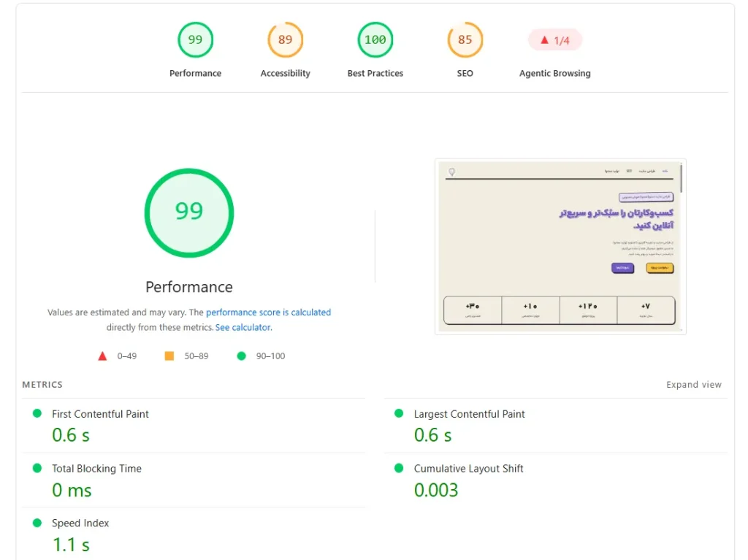Click the red triangle 0–49 legend icon
This screenshot has width=748, height=560.
(x=102, y=356)
